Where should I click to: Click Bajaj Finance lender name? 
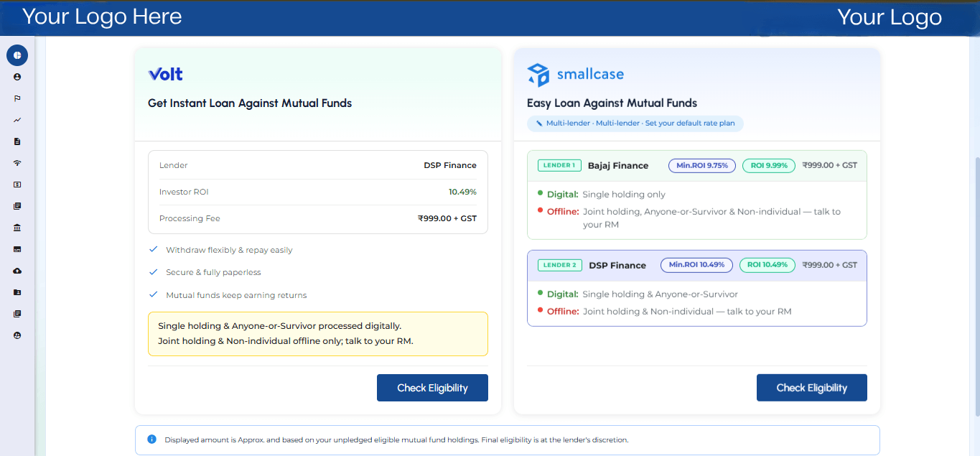pyautogui.click(x=618, y=165)
